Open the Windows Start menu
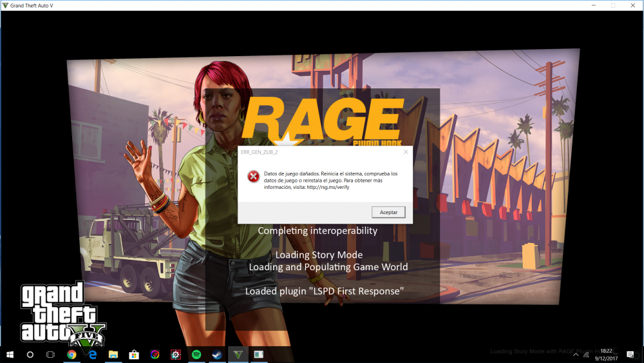 10,355
